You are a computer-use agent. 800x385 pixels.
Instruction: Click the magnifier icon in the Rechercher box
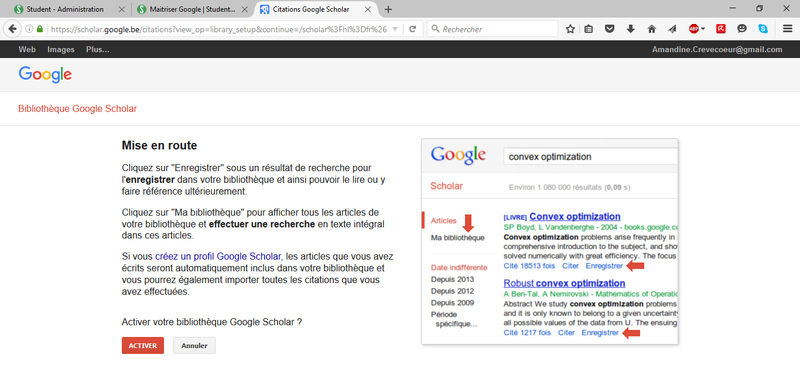pyautogui.click(x=435, y=29)
